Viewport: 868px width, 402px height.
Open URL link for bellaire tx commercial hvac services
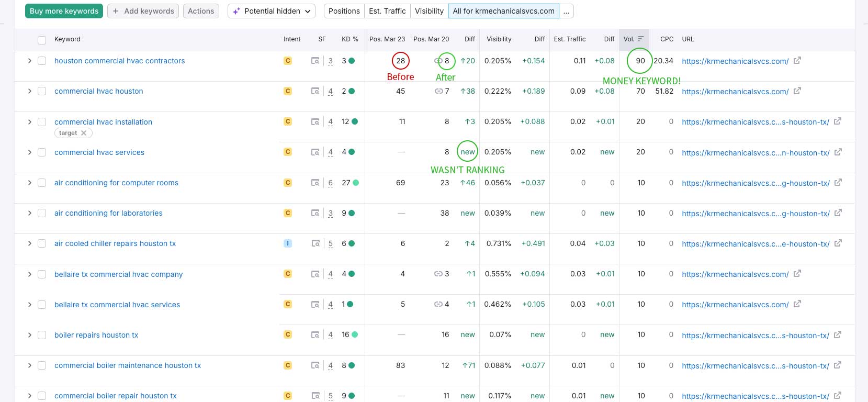[735, 305]
